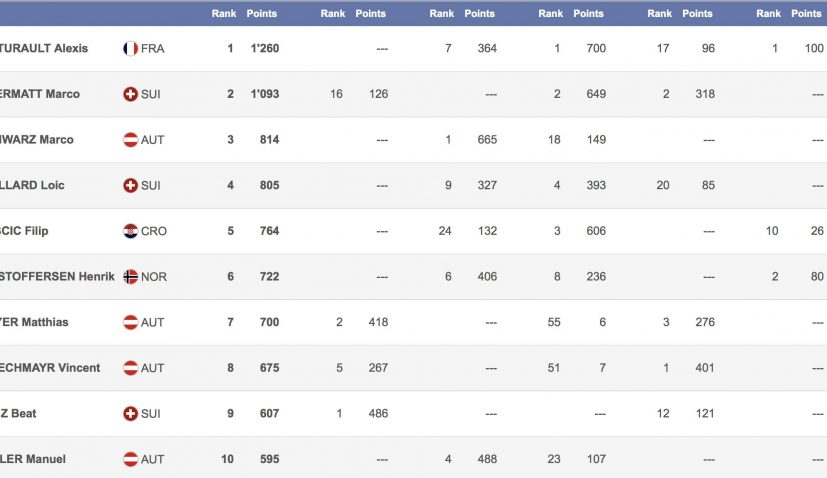Click the Norwegian flag beside Henrik
The width and height of the screenshot is (827, 478).
point(130,276)
